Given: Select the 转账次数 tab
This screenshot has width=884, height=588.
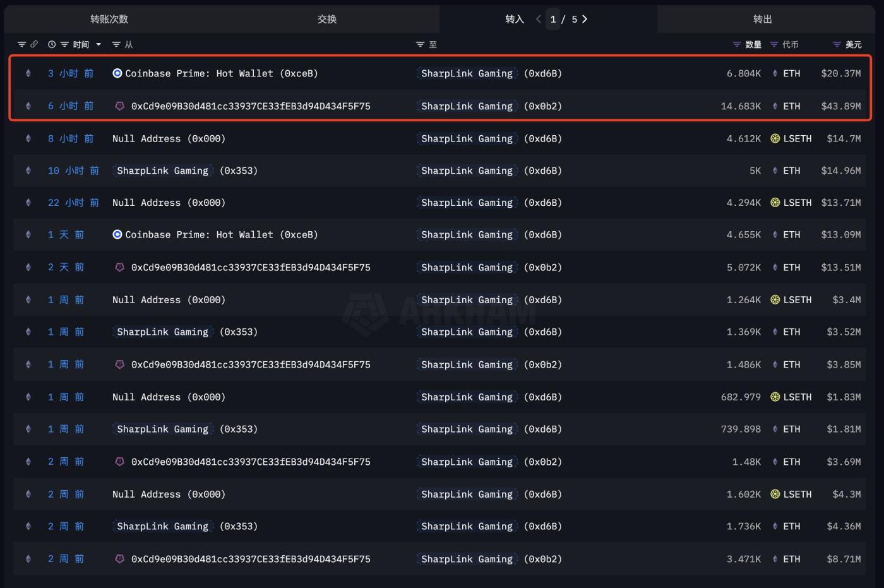Looking at the screenshot, I should pos(109,19).
